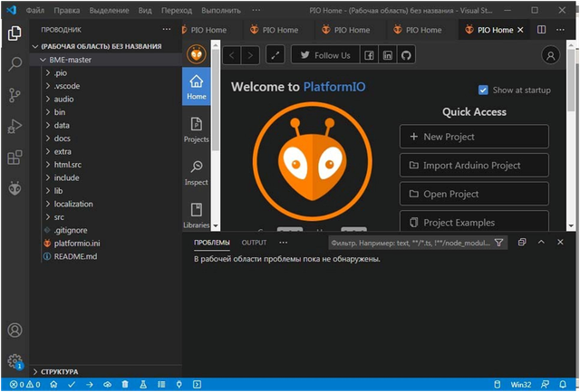Go back with the PIO left arrow
This screenshot has height=392, width=580.
pos(232,55)
